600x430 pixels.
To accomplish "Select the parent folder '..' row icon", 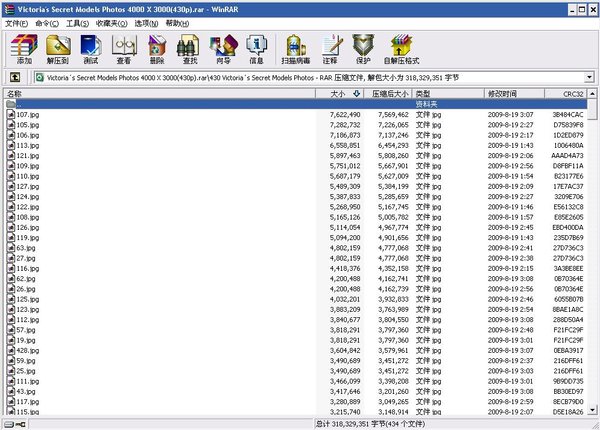I will pyautogui.click(x=11, y=104).
